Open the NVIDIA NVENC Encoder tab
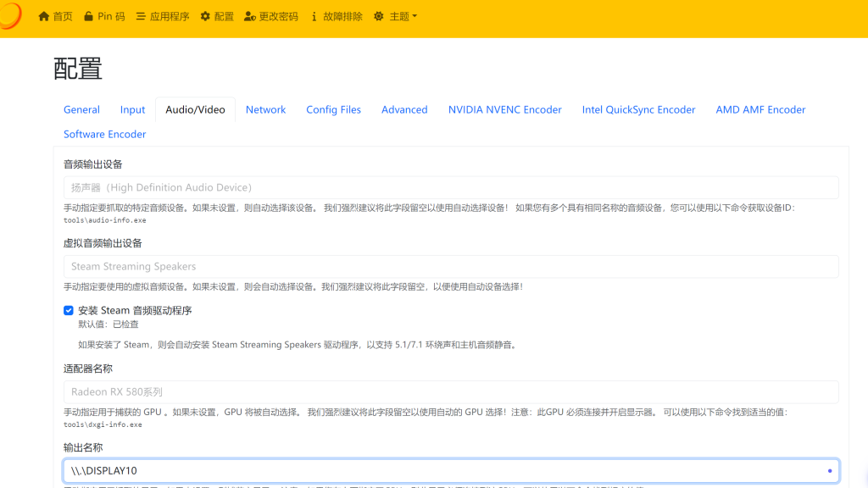The height and width of the screenshot is (488, 868). [x=504, y=109]
